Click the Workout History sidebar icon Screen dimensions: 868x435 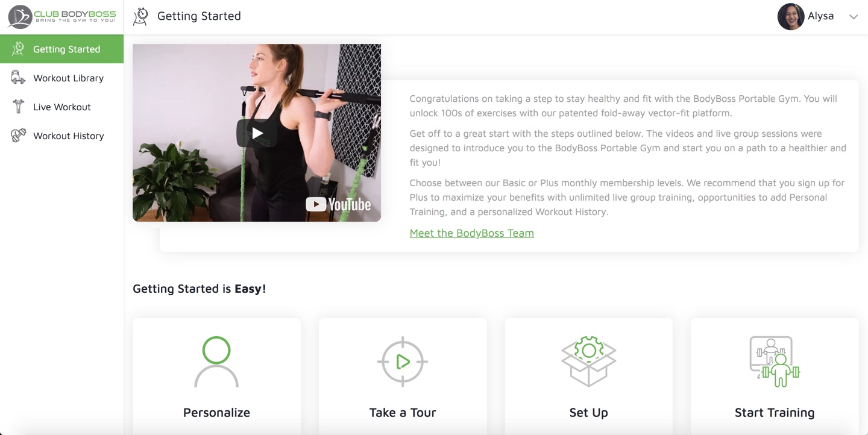tap(18, 136)
